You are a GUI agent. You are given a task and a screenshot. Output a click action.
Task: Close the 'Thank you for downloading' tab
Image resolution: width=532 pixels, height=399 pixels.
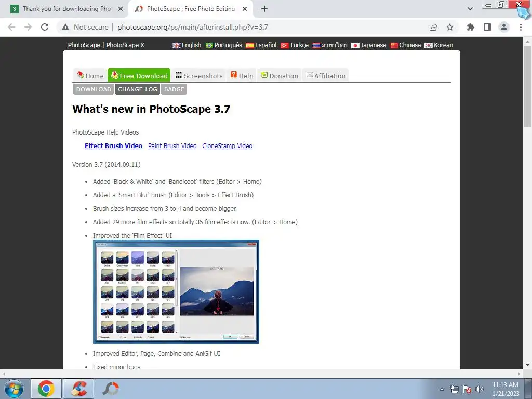pos(121,9)
